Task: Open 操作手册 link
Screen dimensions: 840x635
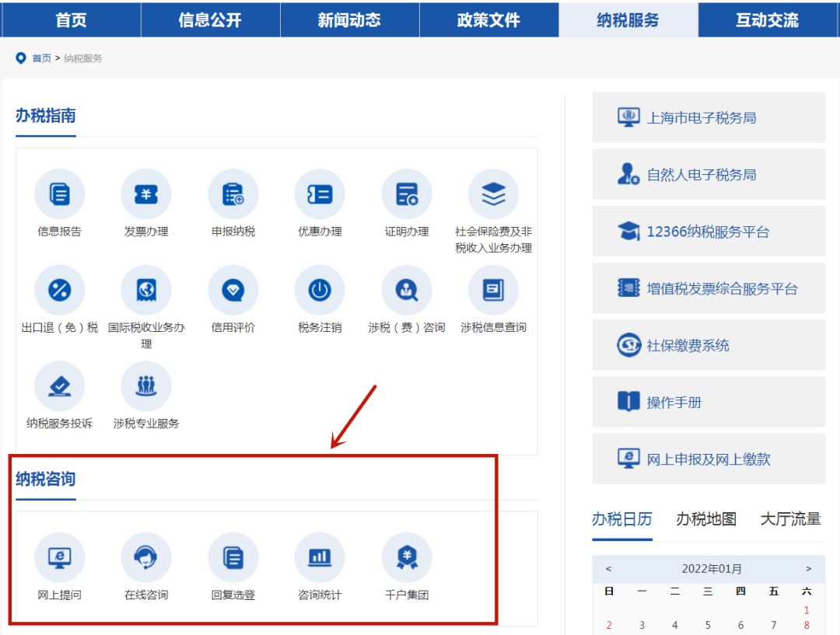Action: coord(709,402)
